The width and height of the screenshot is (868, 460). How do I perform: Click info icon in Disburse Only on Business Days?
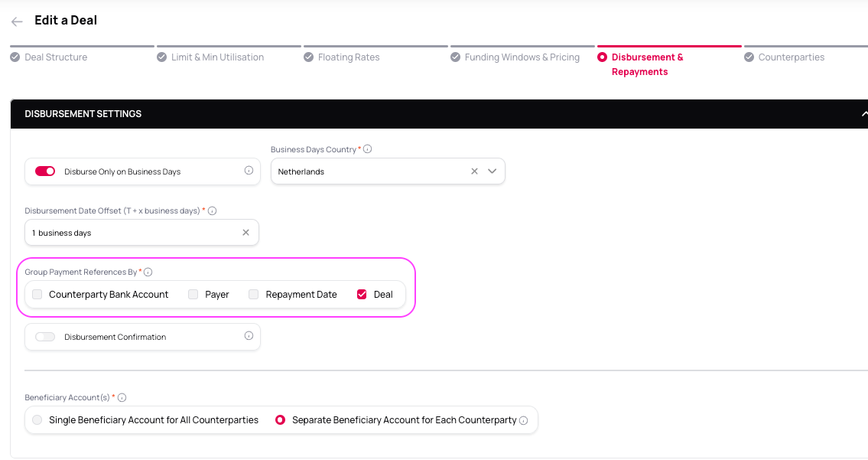[x=249, y=171]
